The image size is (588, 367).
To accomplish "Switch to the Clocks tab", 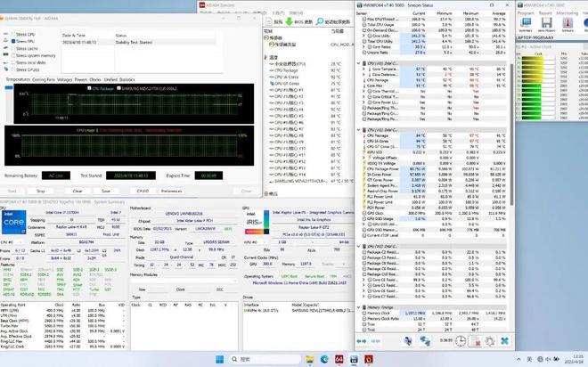I will pos(95,79).
